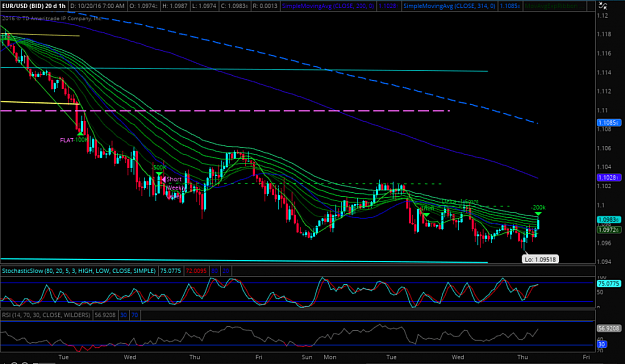Click the 56.9208 bubble on the RSI axis
The image size is (625, 364).
coord(609,329)
